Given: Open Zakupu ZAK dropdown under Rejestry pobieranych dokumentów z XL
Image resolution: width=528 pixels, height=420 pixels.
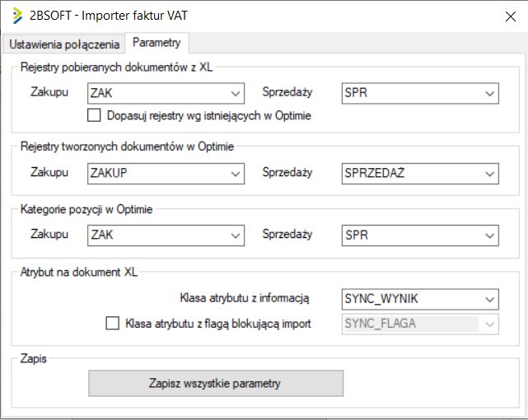Looking at the screenshot, I should click(166, 93).
